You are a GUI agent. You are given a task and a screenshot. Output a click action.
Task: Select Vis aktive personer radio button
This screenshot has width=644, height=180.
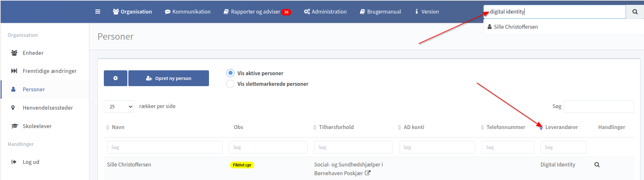coord(230,73)
